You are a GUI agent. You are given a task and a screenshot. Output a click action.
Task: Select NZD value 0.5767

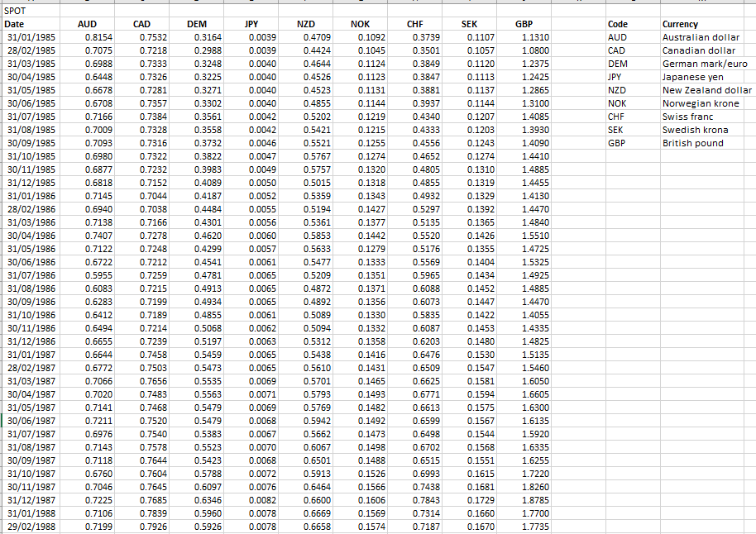coord(306,156)
